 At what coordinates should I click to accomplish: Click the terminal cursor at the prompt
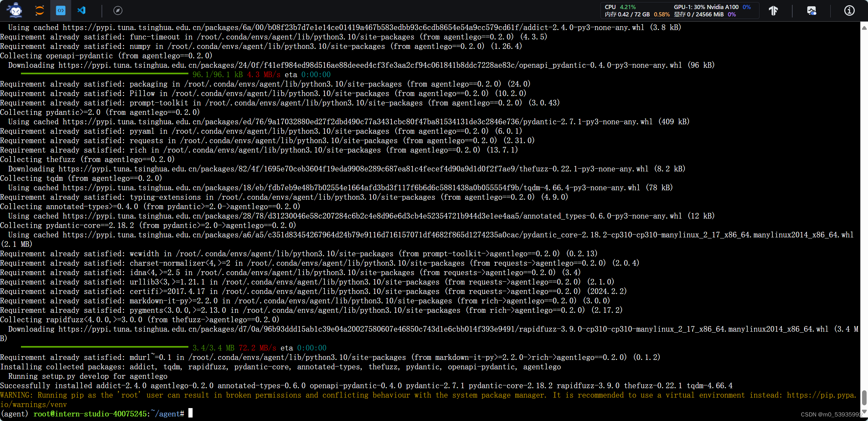pos(190,414)
